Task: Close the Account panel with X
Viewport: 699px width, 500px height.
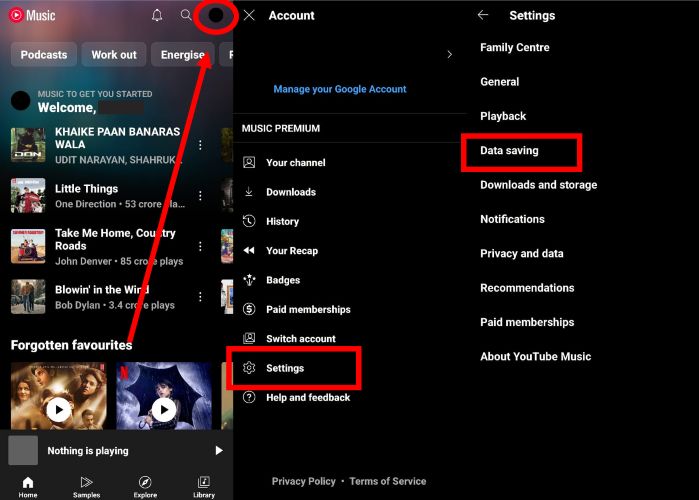Action: pyautogui.click(x=249, y=16)
